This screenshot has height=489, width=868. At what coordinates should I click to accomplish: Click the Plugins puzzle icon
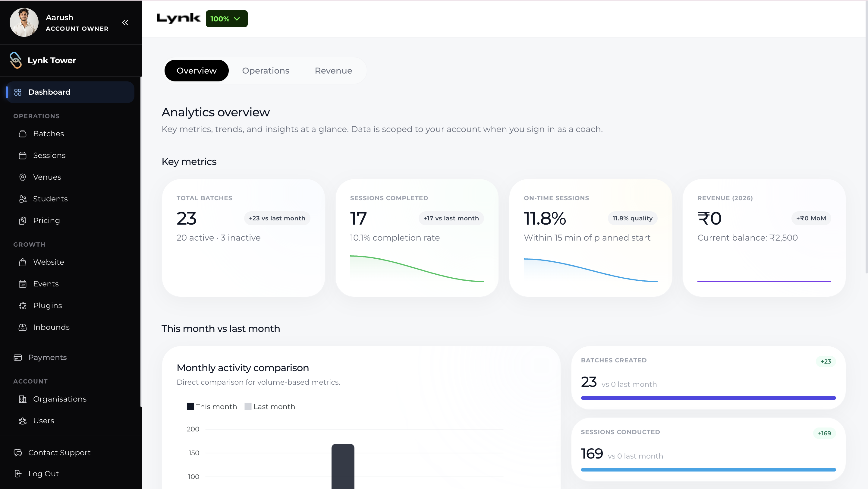[x=23, y=306]
